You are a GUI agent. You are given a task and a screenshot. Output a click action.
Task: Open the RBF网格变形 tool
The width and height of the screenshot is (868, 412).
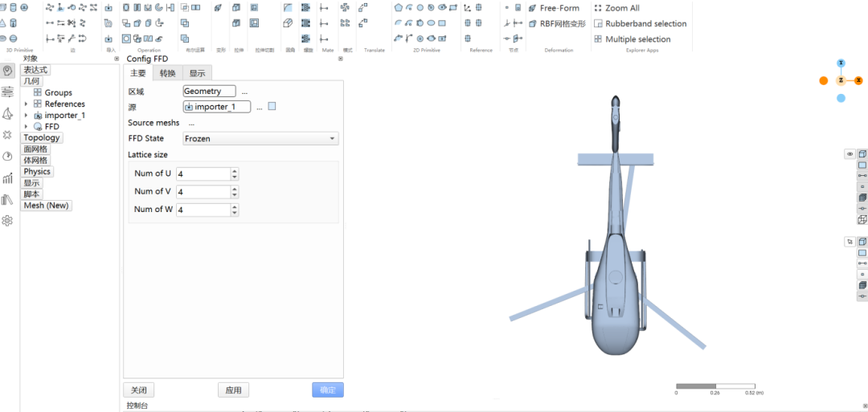[x=556, y=23]
